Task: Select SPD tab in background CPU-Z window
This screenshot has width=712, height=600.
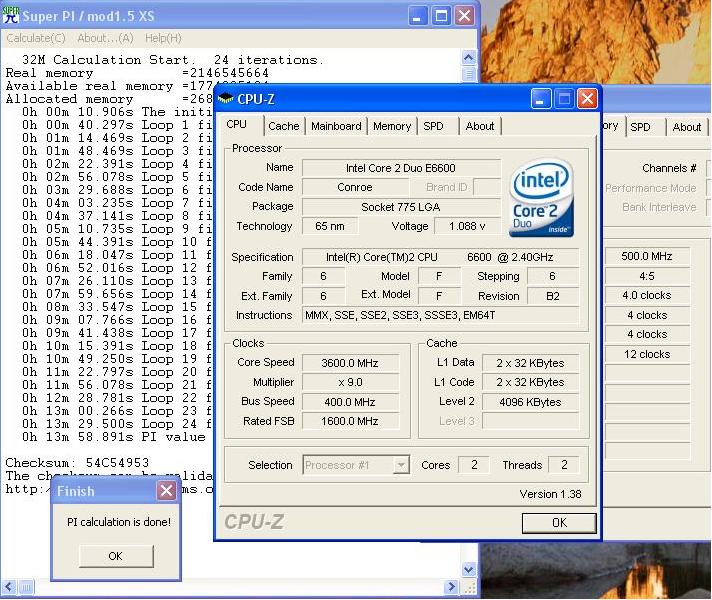Action: (640, 127)
